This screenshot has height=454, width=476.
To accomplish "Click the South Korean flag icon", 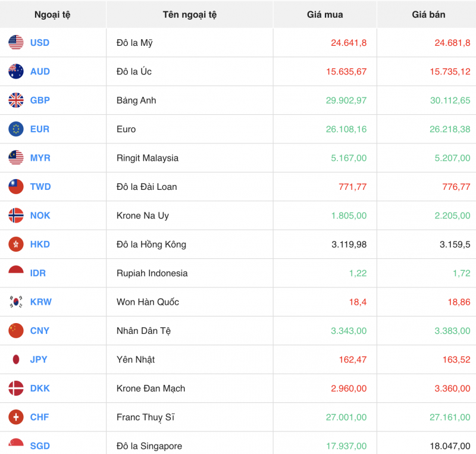I will (16, 302).
